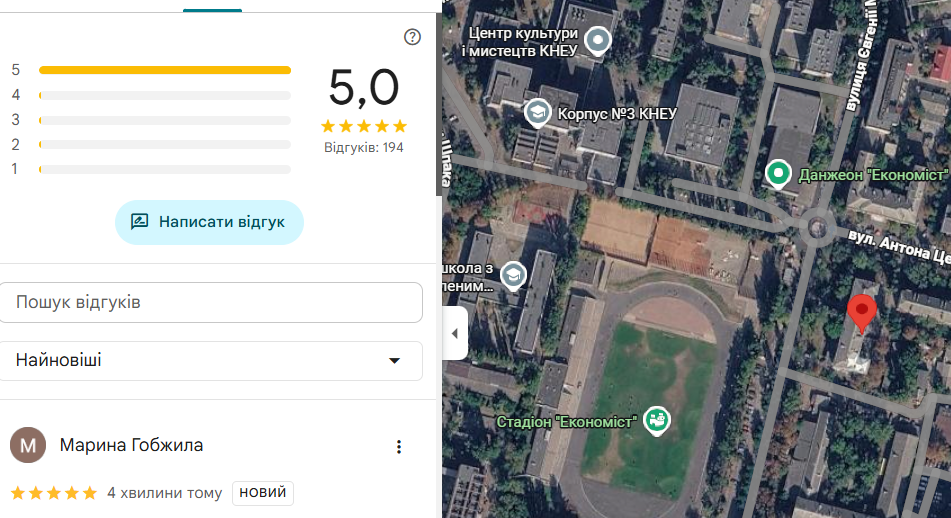Click the dropdown arrow next to Найновіші
This screenshot has height=518, width=951.
tap(394, 361)
